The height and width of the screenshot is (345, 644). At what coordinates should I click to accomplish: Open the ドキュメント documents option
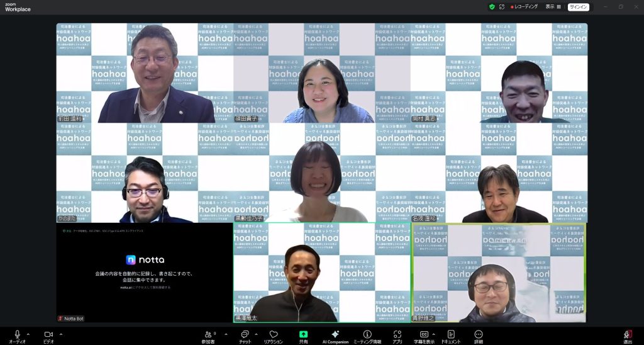[451, 335]
